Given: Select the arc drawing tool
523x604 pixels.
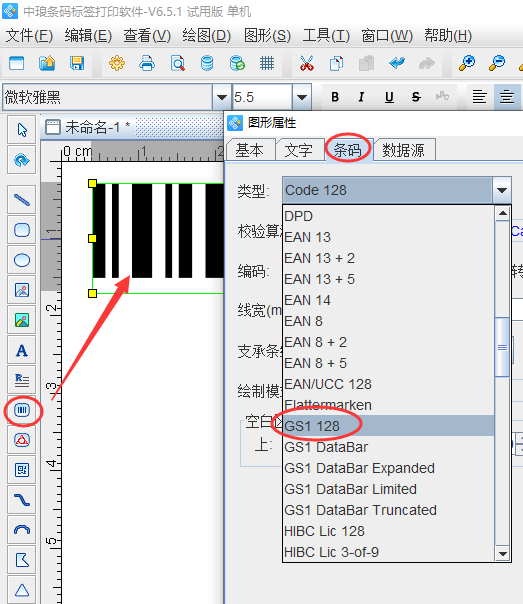Looking at the screenshot, I should click(x=22, y=530).
